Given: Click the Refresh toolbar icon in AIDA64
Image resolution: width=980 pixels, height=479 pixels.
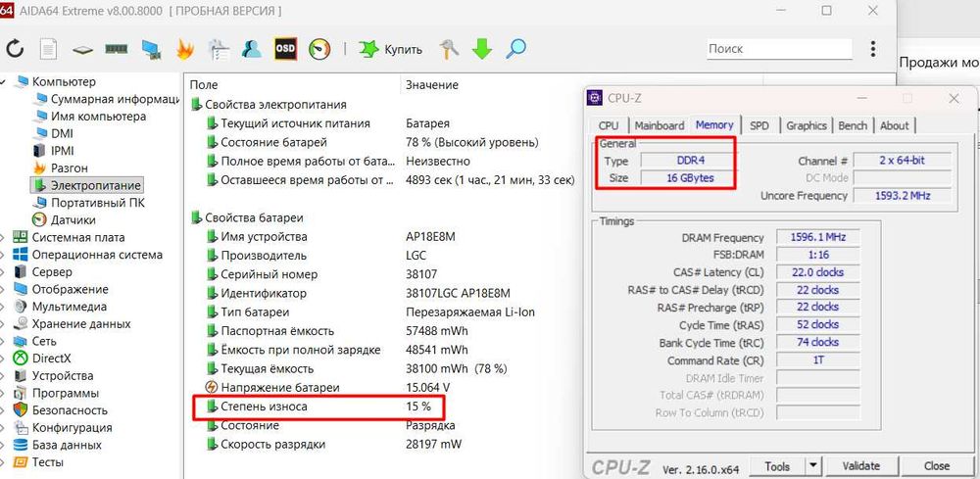Looking at the screenshot, I should pyautogui.click(x=15, y=49).
